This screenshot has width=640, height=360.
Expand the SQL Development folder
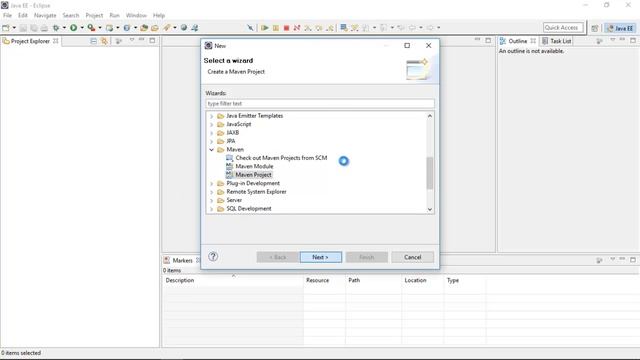click(211, 209)
